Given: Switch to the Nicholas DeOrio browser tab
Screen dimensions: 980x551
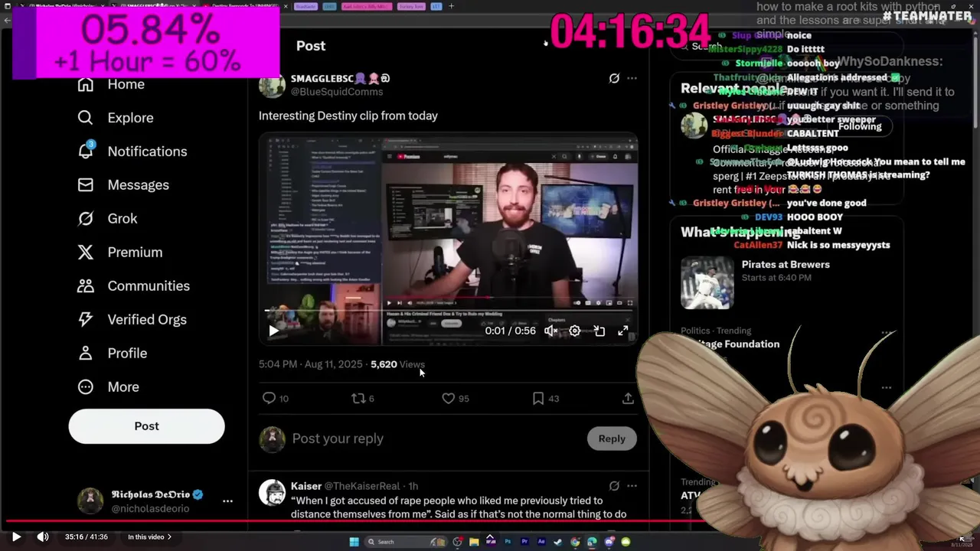Looking at the screenshot, I should [x=60, y=6].
